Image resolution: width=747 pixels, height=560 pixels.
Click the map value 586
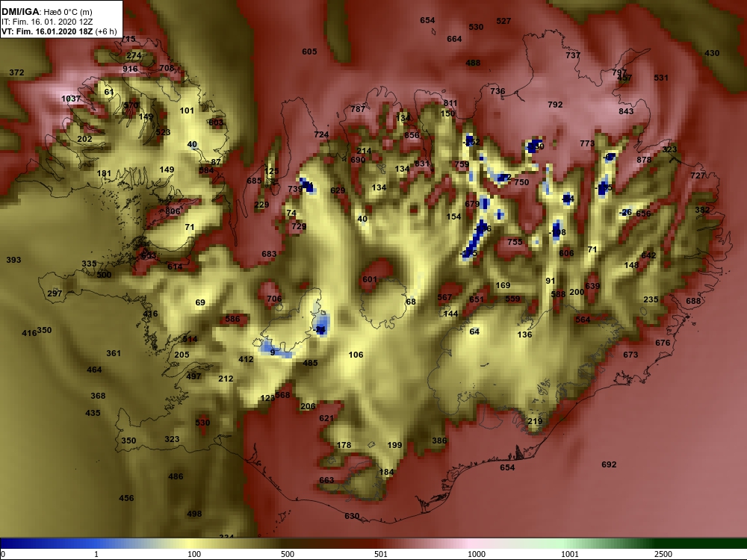pos(232,319)
